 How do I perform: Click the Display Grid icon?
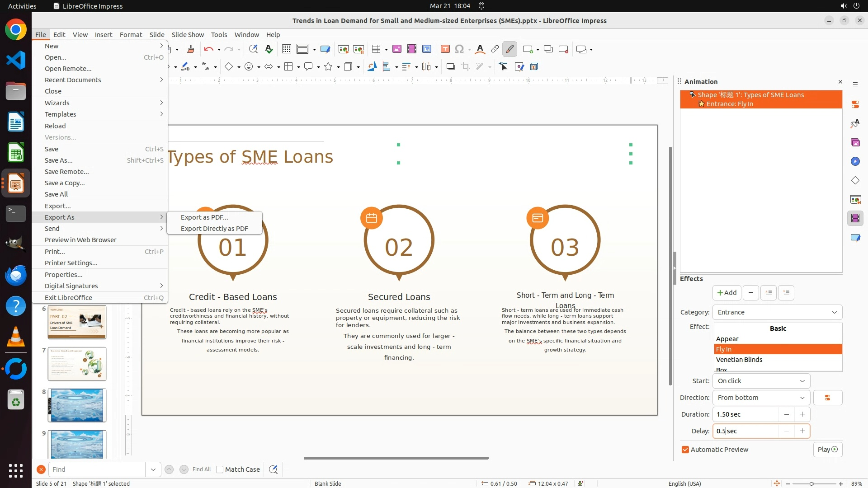(286, 49)
